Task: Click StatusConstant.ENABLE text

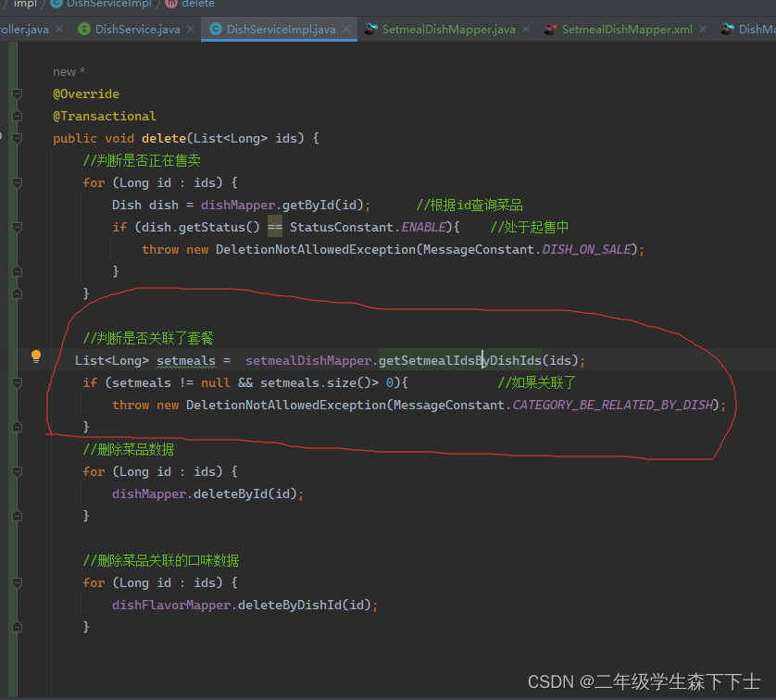Action: [x=369, y=227]
